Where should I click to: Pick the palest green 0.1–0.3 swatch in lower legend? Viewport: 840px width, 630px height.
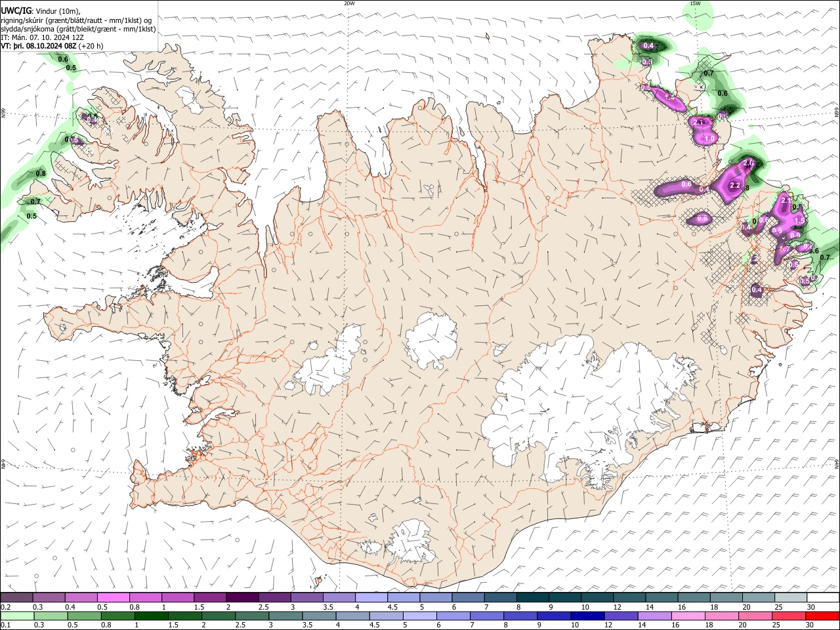pyautogui.click(x=16, y=616)
